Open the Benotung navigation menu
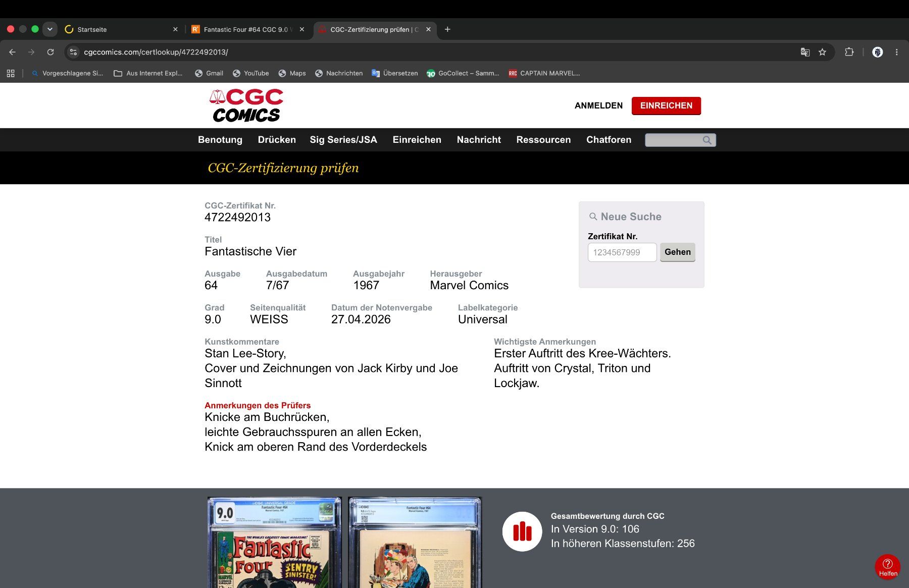The height and width of the screenshot is (588, 909). (x=220, y=140)
